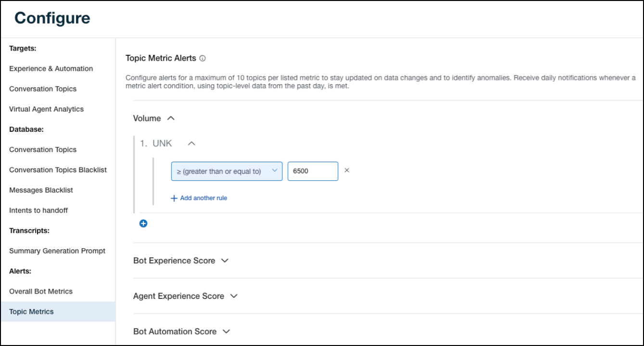644x346 pixels.
Task: Open Experience & Automation targets
Action: point(51,69)
